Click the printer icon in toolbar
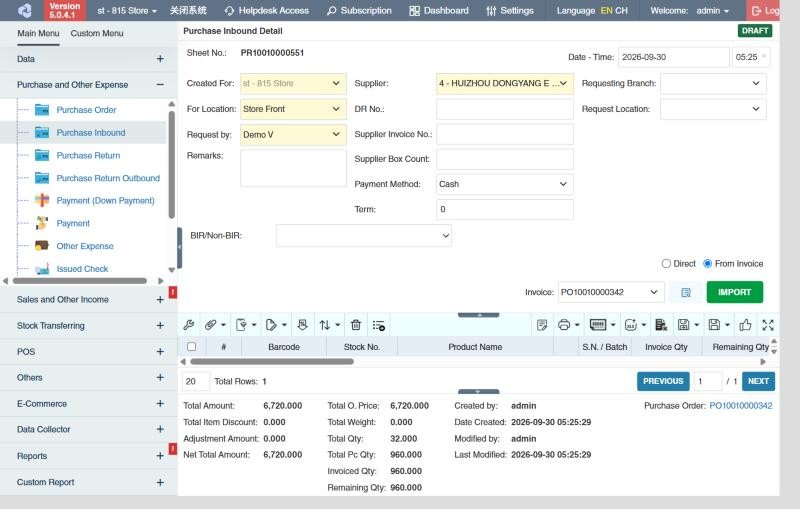Image resolution: width=800 pixels, height=509 pixels. pyautogui.click(x=564, y=325)
